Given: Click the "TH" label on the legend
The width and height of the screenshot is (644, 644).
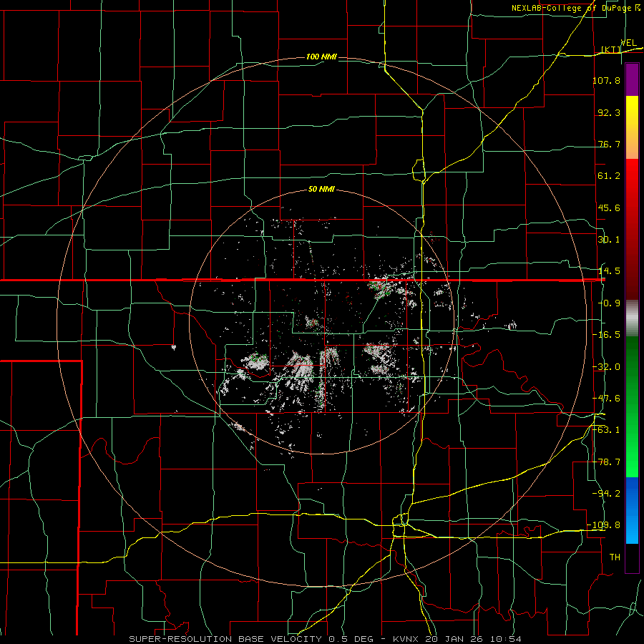Looking at the screenshot, I should pyautogui.click(x=615, y=557).
